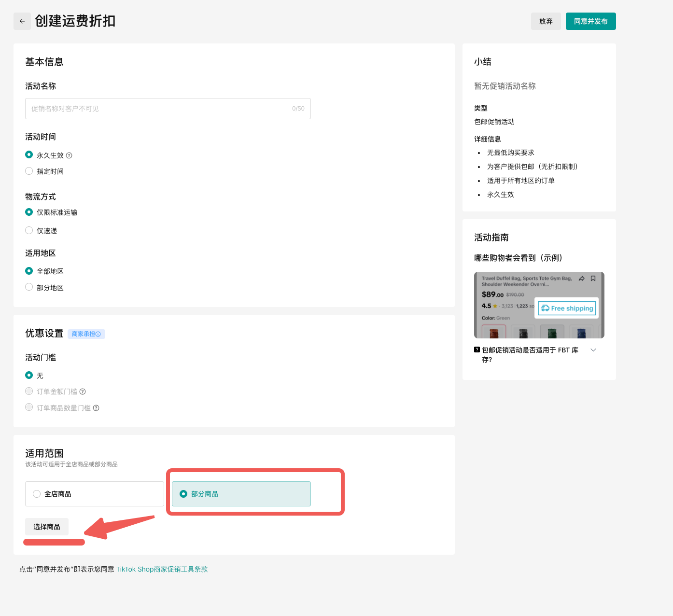Viewport: 673px width, 616px height.
Task: Click help icon beside 订单金额门槛
Action: point(83,392)
